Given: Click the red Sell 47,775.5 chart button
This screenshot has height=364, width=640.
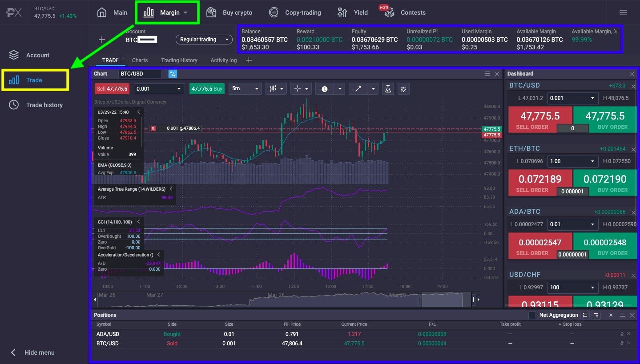Looking at the screenshot, I should coord(112,88).
